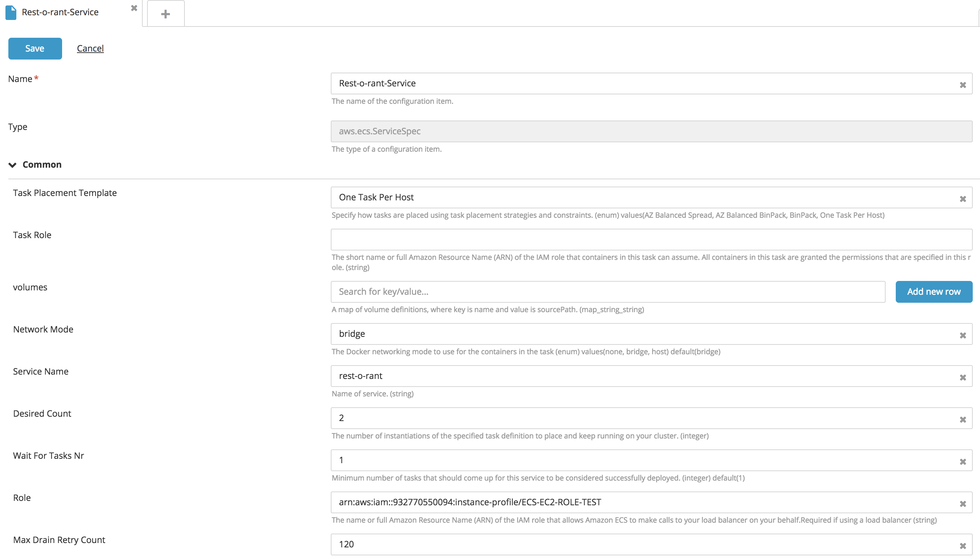
Task: Clear the Name field with its X icon
Action: click(962, 85)
